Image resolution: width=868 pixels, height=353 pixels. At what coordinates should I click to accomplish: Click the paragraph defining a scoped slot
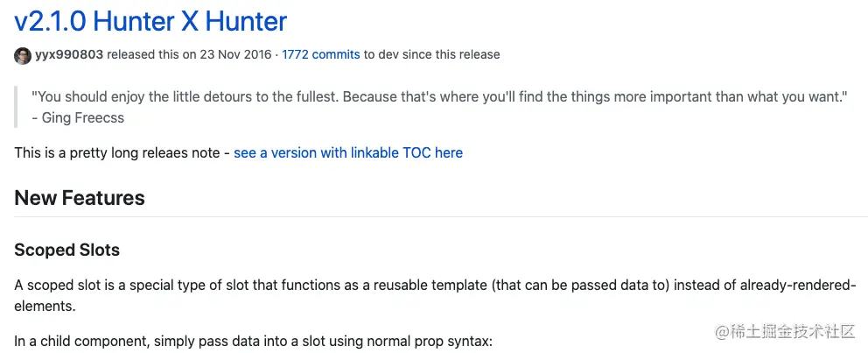pyautogui.click(x=436, y=296)
